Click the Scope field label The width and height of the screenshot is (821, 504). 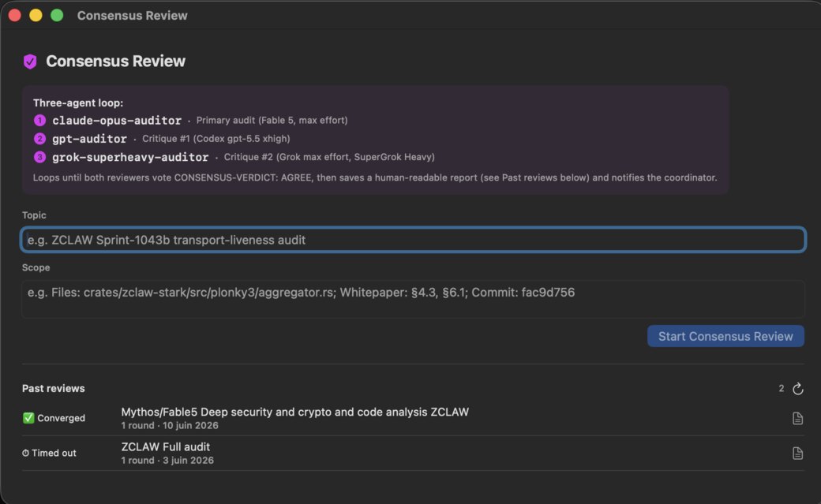pyautogui.click(x=36, y=267)
